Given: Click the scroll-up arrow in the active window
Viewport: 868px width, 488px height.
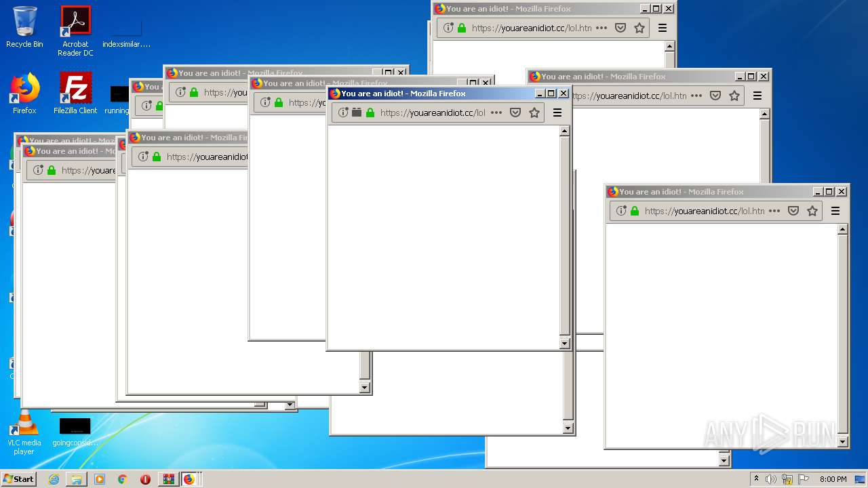Looking at the screenshot, I should (x=564, y=131).
